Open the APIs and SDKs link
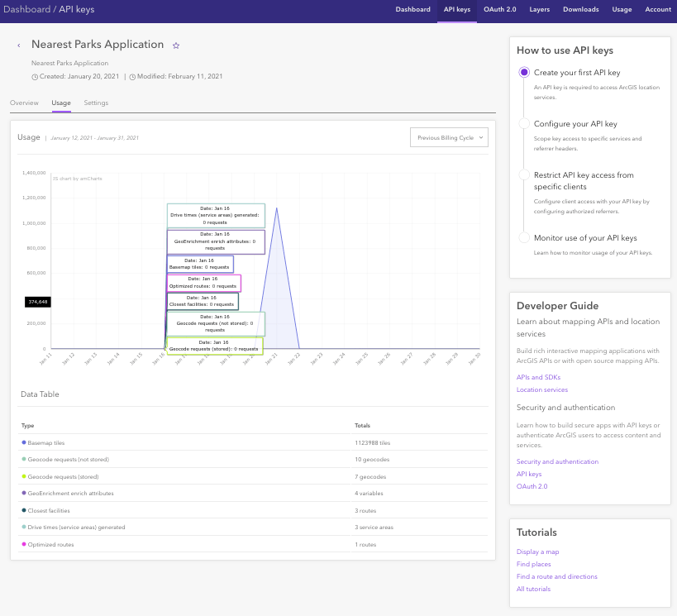Screen dimensions: 677x616 point(536,377)
